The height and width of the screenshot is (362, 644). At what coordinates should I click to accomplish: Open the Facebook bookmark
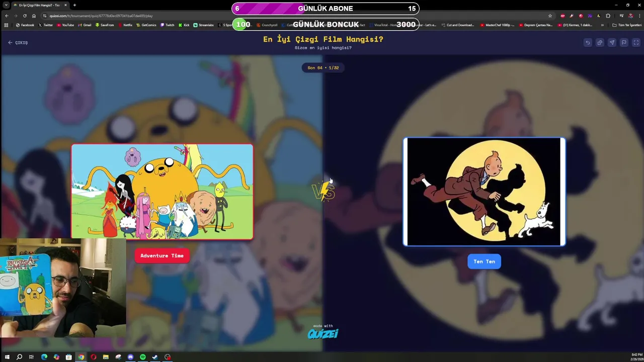[x=25, y=25]
